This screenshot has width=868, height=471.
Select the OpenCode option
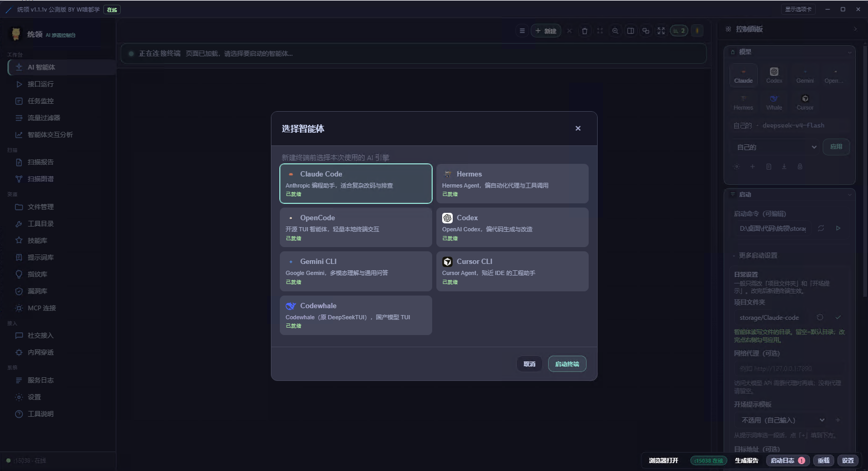[x=356, y=227]
